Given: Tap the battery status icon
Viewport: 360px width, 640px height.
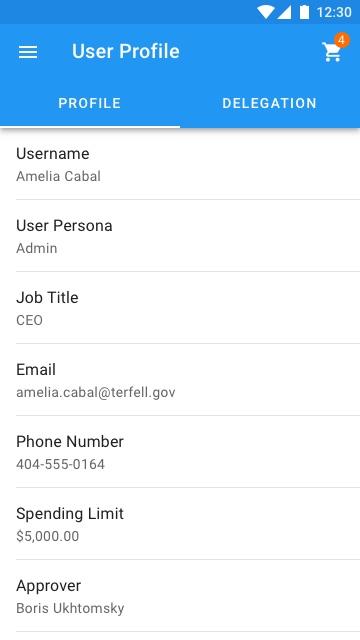Looking at the screenshot, I should (x=304, y=12).
